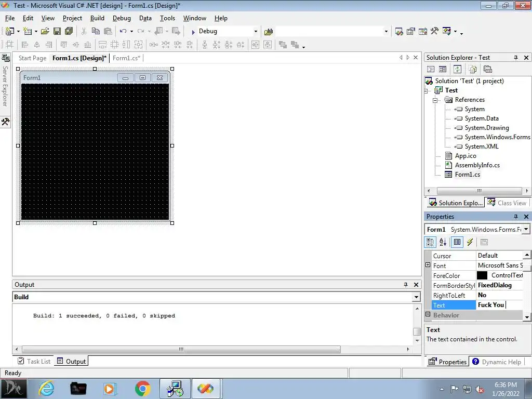Open the Debug configuration dropdown
Screen dimensions: 532x399
pyautogui.click(x=256, y=32)
